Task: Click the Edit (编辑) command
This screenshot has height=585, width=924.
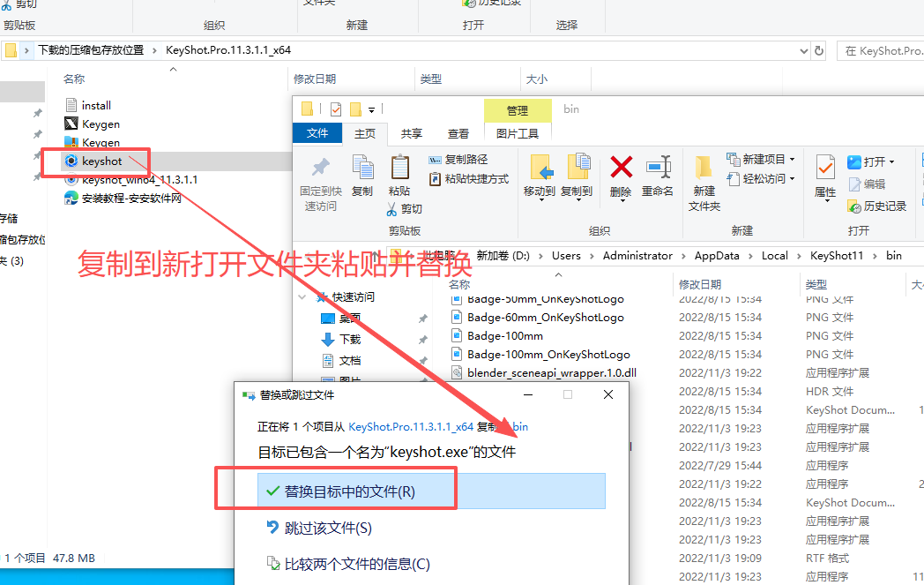Action: tap(867, 184)
